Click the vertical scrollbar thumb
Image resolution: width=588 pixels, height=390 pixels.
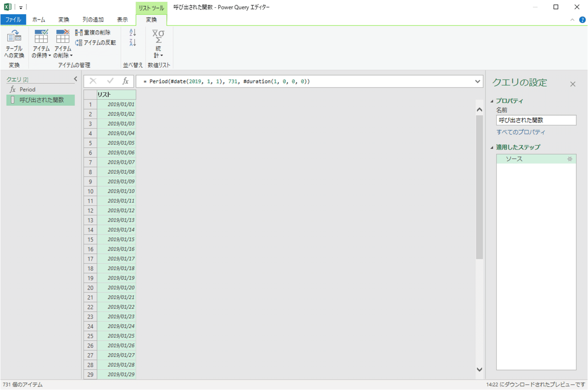(479, 187)
